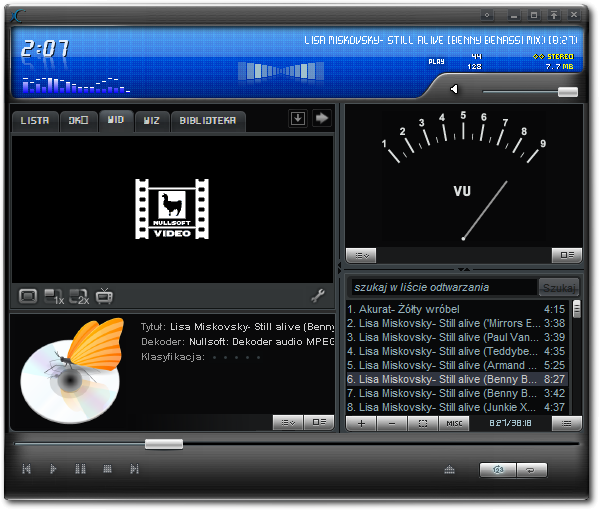Pause the playback
599x510 pixels.
click(x=80, y=469)
